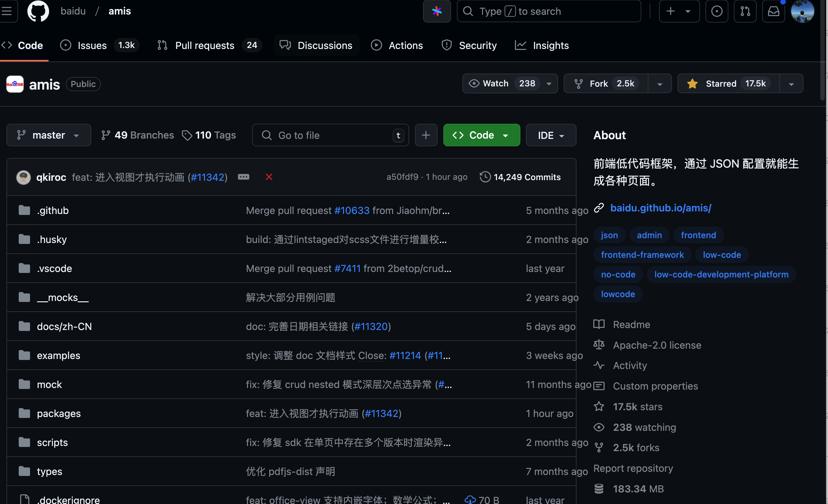Open the .github folder
828x504 pixels.
point(53,210)
